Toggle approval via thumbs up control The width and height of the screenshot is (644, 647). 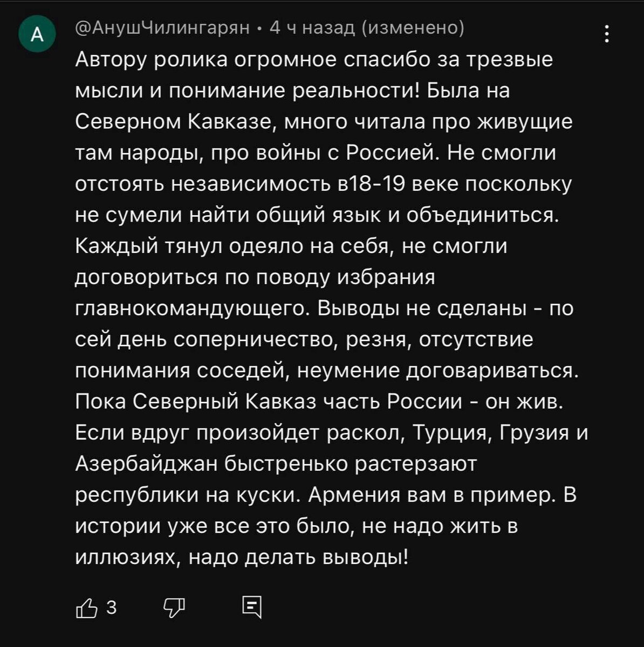[86, 608]
